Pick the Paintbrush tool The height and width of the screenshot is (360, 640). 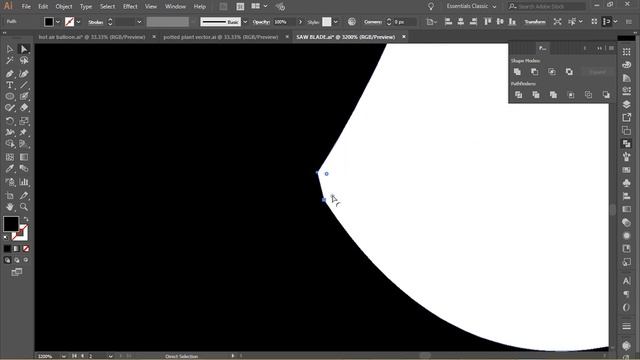[24, 97]
